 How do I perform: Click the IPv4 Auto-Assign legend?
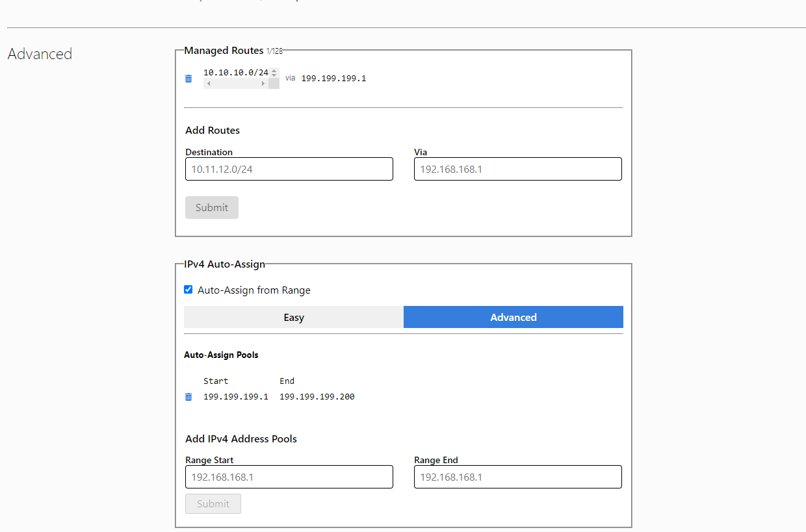click(x=224, y=264)
